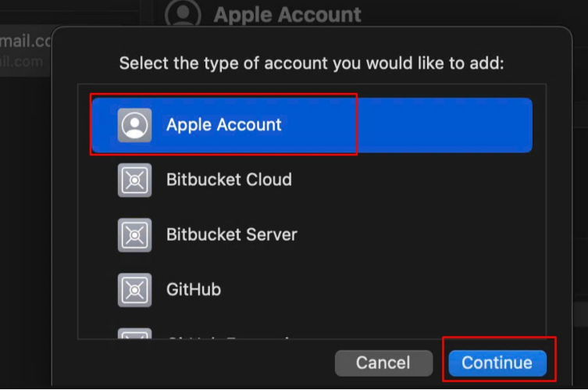Viewport: 588px width, 390px height.
Task: Click the partially hidden icon below GitHub
Action: coord(134,335)
